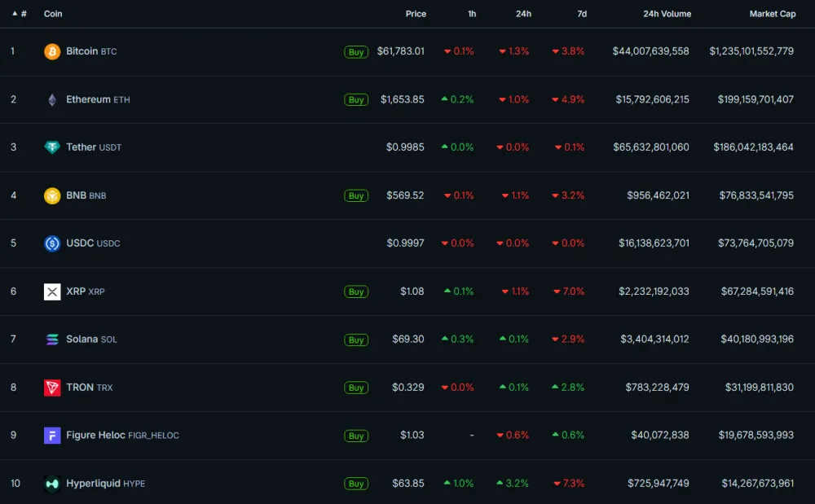Image resolution: width=815 pixels, height=504 pixels.
Task: Click Tether 24h volume $65,632,801,060
Action: 651,147
